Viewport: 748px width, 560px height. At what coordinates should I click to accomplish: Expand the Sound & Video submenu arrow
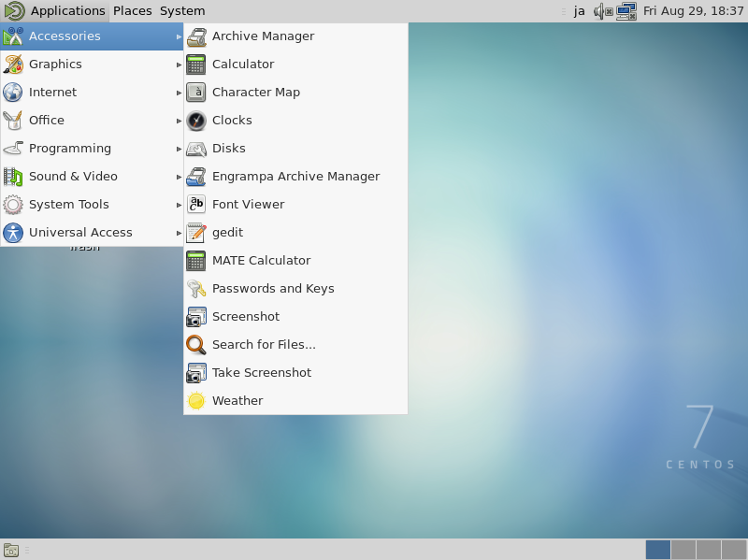(179, 177)
